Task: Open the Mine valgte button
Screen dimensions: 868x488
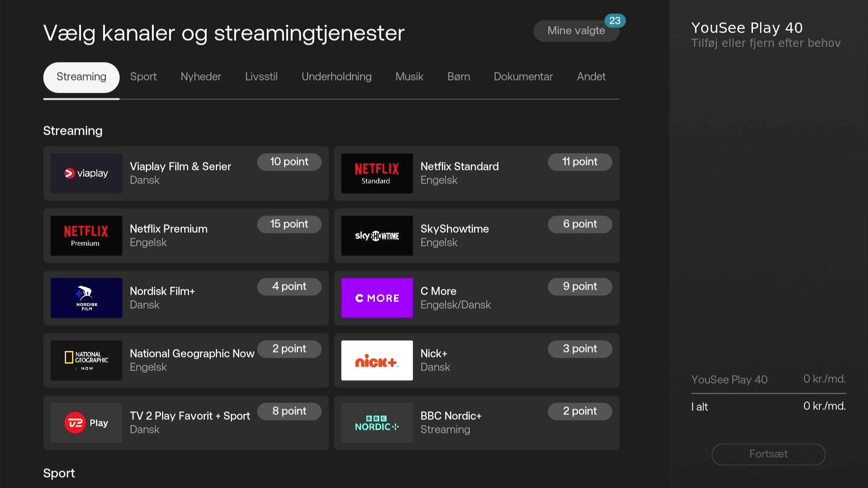Action: [x=576, y=31]
